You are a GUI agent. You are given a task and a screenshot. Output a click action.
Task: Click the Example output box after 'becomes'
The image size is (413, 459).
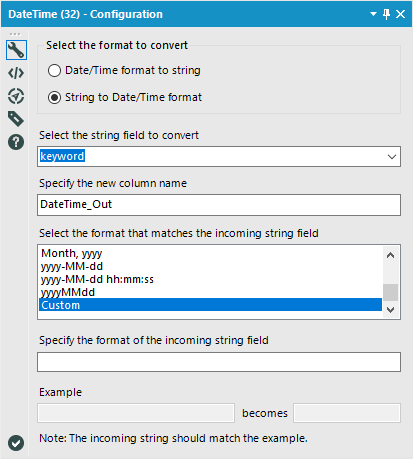[347, 413]
